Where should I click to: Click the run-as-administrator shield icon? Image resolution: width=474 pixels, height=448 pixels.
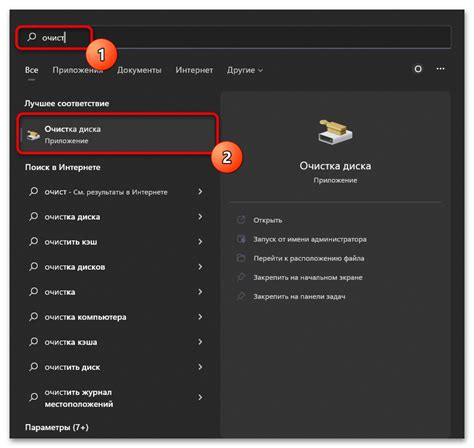coord(241,239)
